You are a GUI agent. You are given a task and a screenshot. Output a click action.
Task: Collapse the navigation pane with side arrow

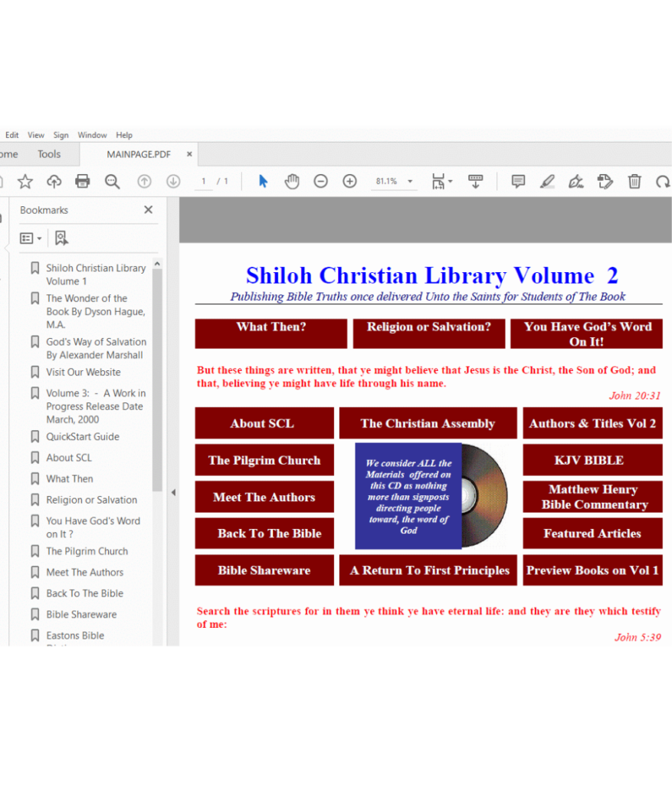tap(173, 492)
